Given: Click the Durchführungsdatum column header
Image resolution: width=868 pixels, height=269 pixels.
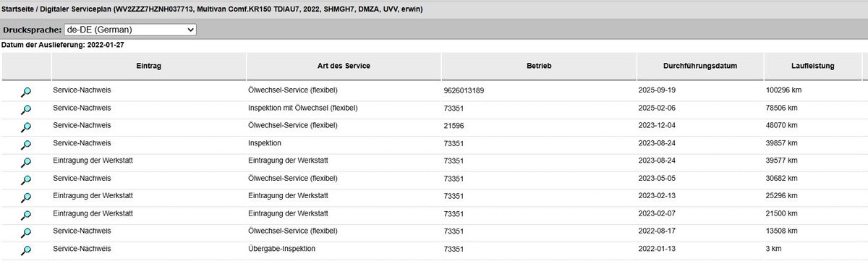Looking at the screenshot, I should coord(700,66).
